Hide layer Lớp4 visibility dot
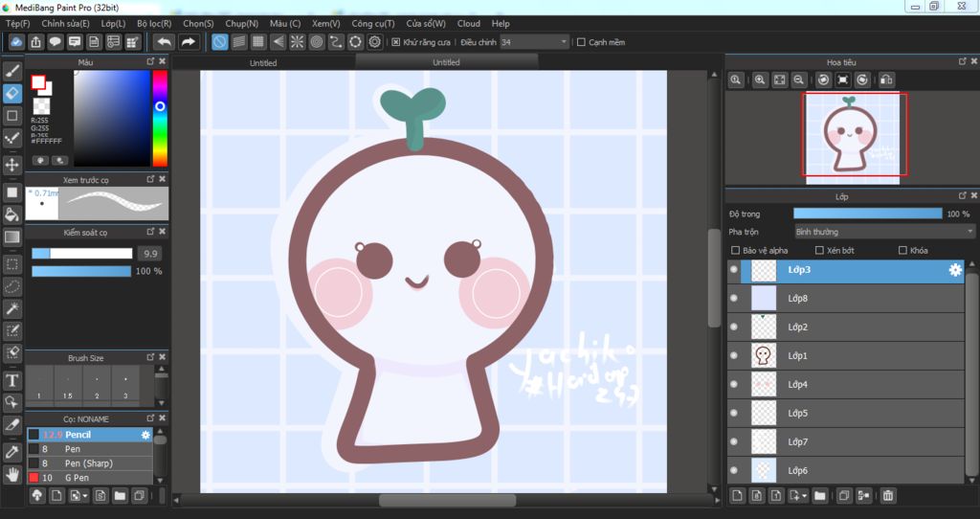 coord(734,384)
